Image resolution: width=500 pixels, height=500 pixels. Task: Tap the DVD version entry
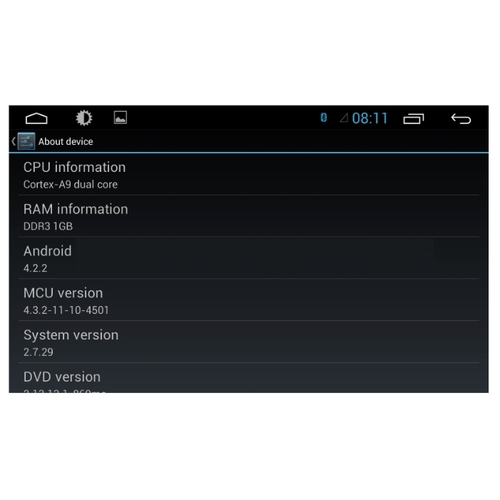point(249,378)
